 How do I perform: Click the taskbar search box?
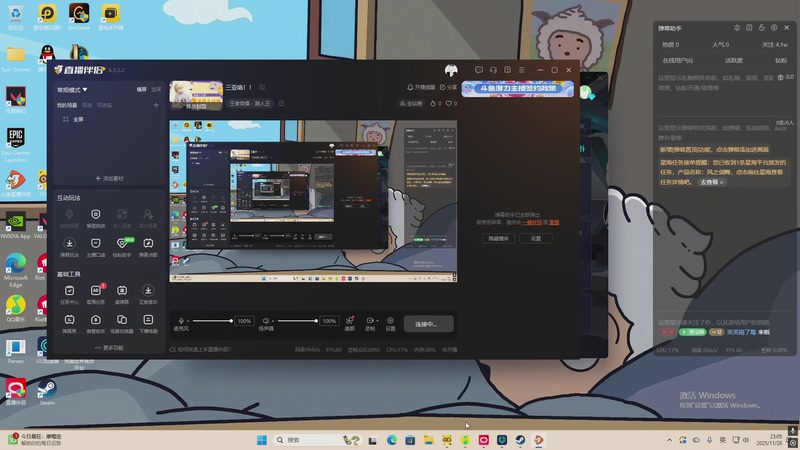point(317,440)
